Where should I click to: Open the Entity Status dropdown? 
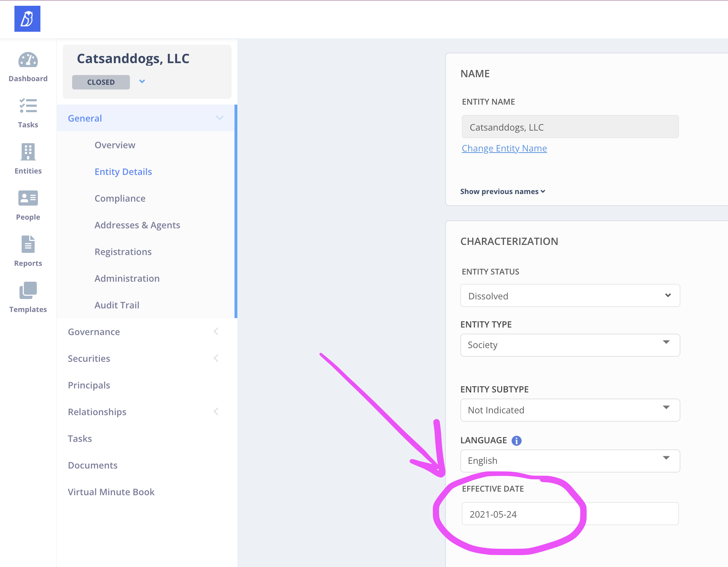tap(570, 296)
